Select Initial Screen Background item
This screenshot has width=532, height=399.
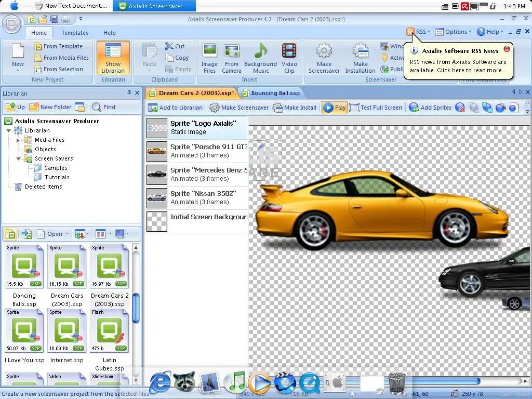(x=197, y=221)
